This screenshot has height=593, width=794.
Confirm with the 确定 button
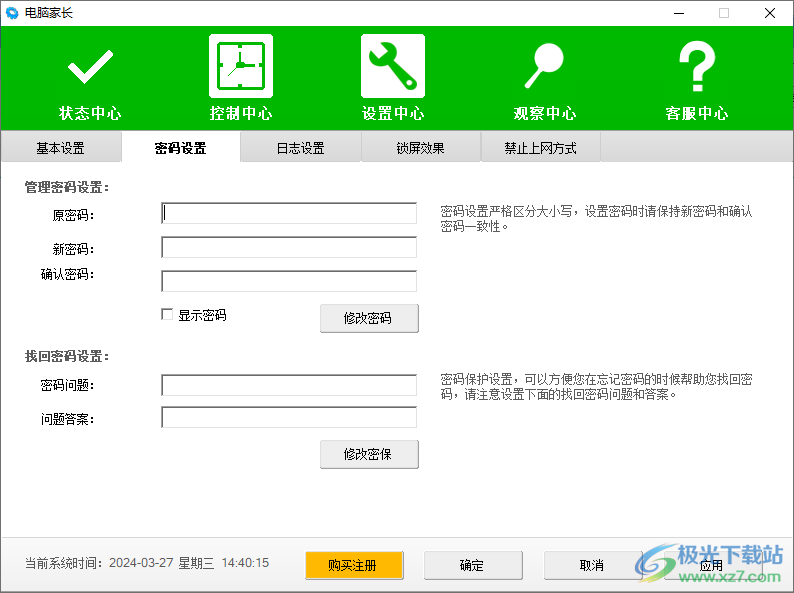click(x=473, y=565)
